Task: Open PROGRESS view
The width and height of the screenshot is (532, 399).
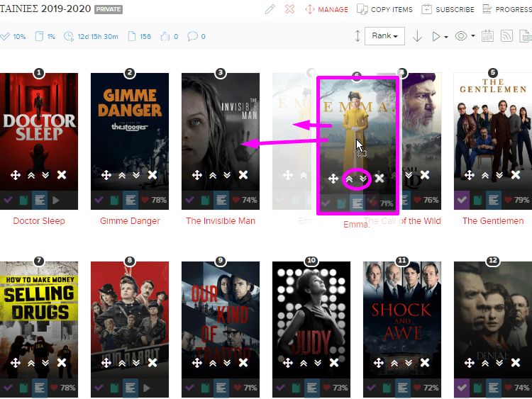Action: coord(507,9)
